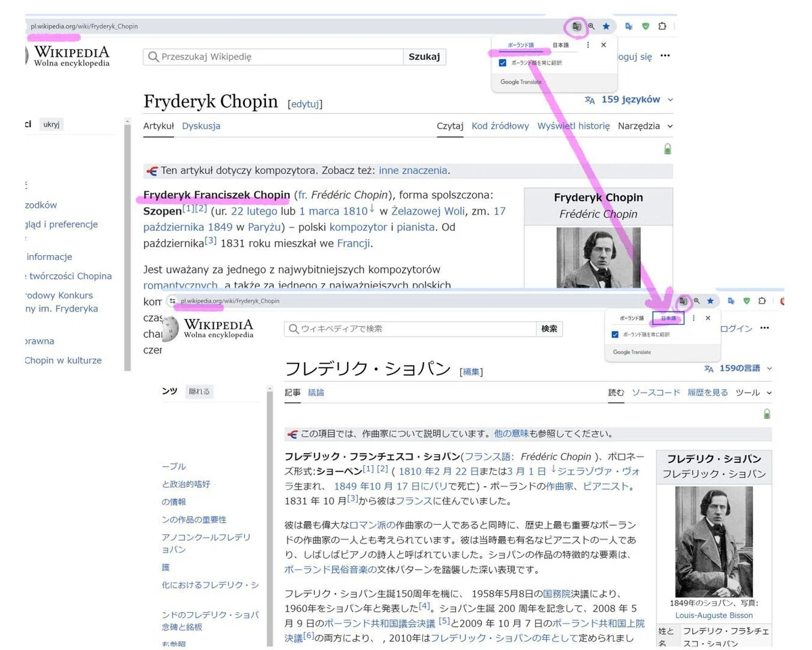Click the language icon next to 159の言語
The image size is (812, 650).
tap(708, 369)
